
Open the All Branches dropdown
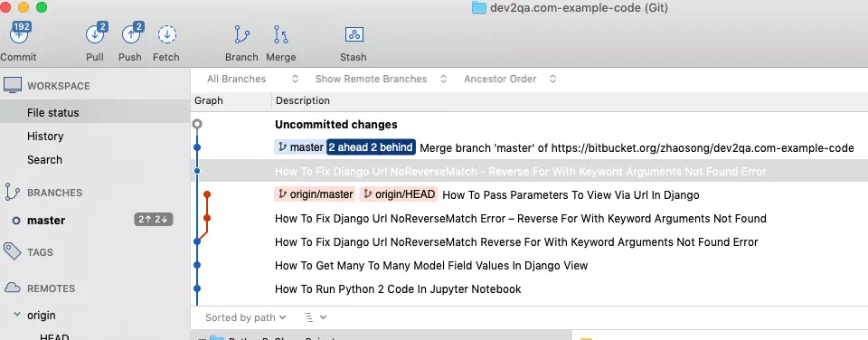[252, 80]
